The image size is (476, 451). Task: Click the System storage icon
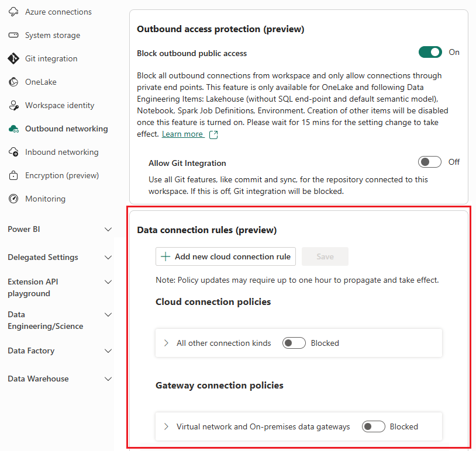[13, 35]
